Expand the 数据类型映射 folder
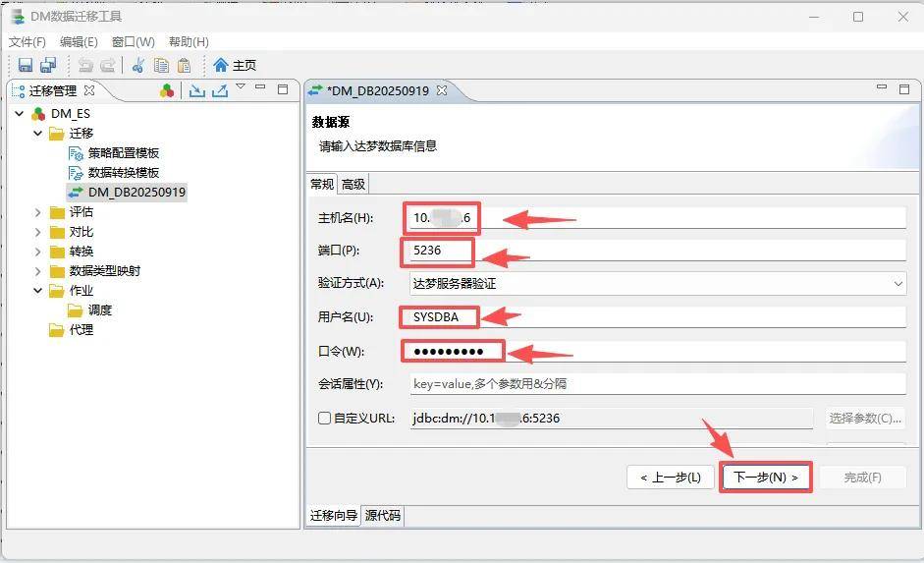This screenshot has width=924, height=563. pyautogui.click(x=37, y=271)
